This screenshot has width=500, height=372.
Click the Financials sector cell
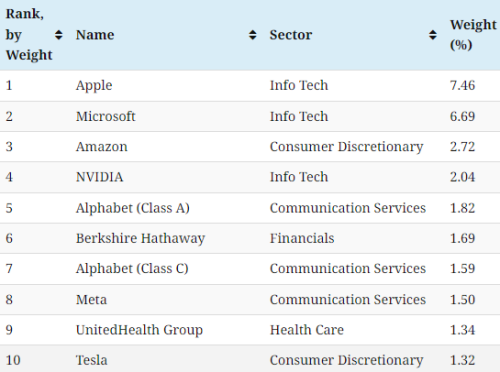(x=302, y=238)
